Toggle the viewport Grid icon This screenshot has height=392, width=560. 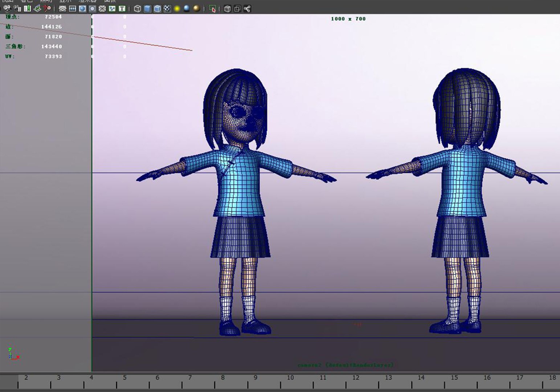tap(62, 8)
